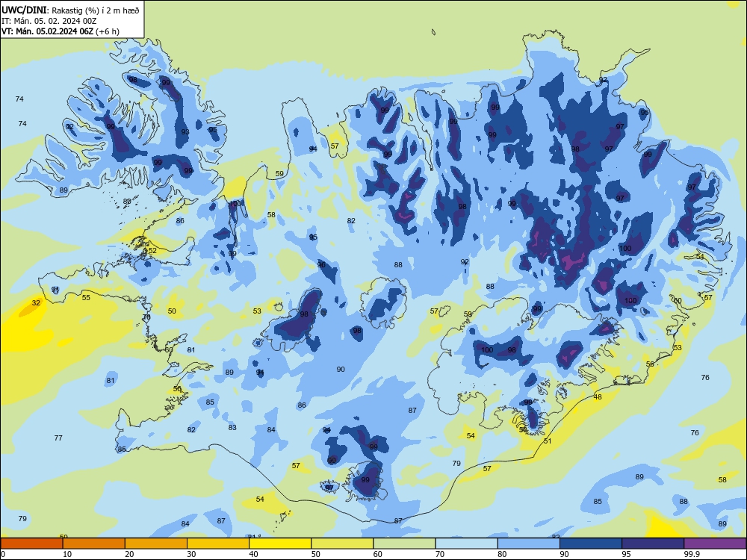Click the 55 humidity value on map
747x560 pixels.
(86, 298)
